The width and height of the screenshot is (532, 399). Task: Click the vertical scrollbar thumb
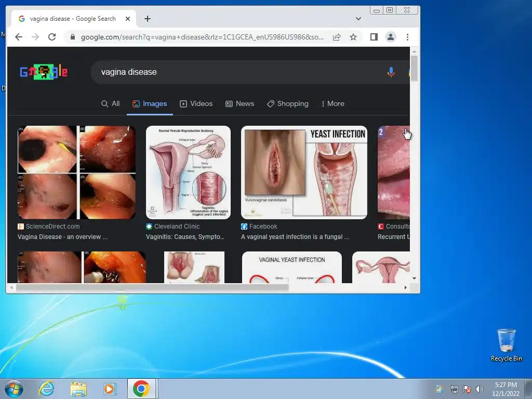[414, 68]
